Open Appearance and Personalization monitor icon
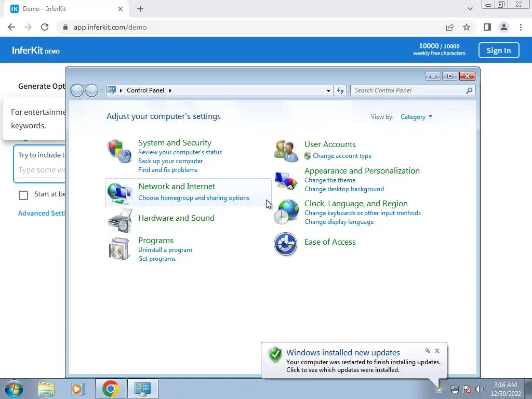This screenshot has height=399, width=532. point(286,181)
